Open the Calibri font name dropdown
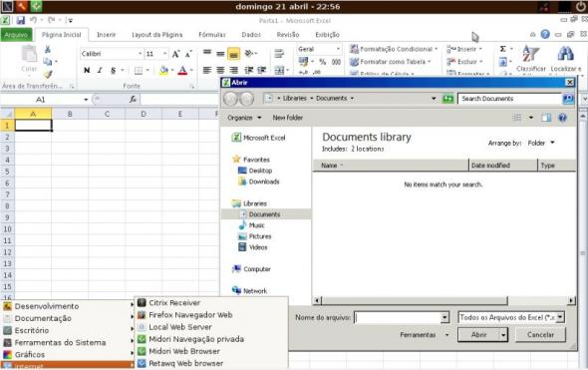Screen dimensions: 588x370 click(140, 54)
